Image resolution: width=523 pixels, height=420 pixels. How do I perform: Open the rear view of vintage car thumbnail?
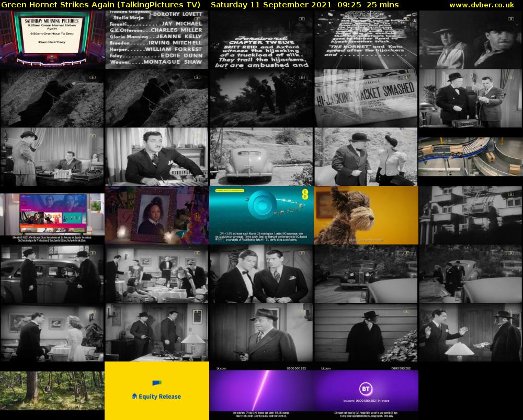point(261,157)
